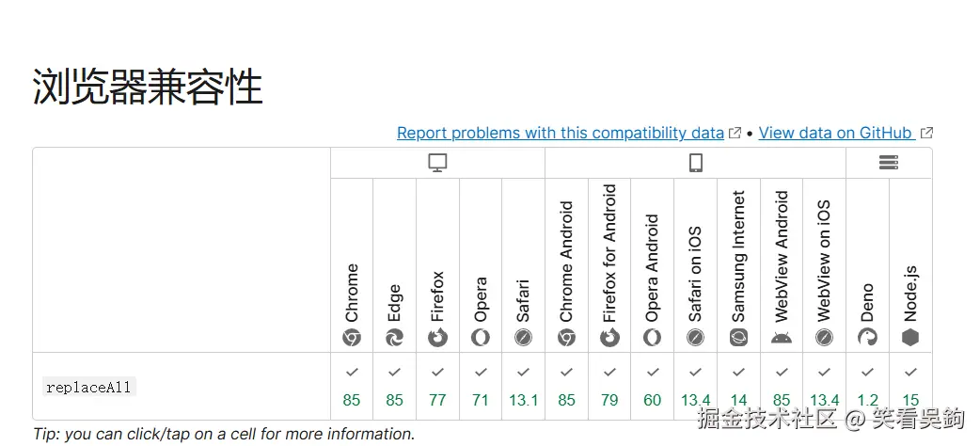Click the server platform icon
Viewport: 980px width, 446px height.
pyautogui.click(x=889, y=163)
